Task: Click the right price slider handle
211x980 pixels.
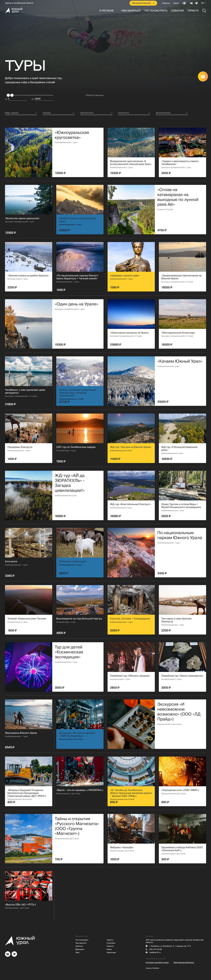Action: click(12, 95)
